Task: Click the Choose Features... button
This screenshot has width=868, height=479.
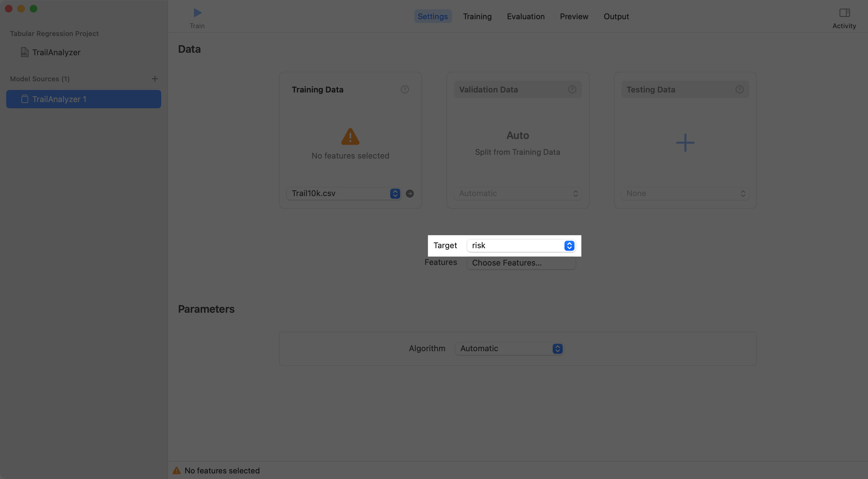Action: tap(521, 263)
